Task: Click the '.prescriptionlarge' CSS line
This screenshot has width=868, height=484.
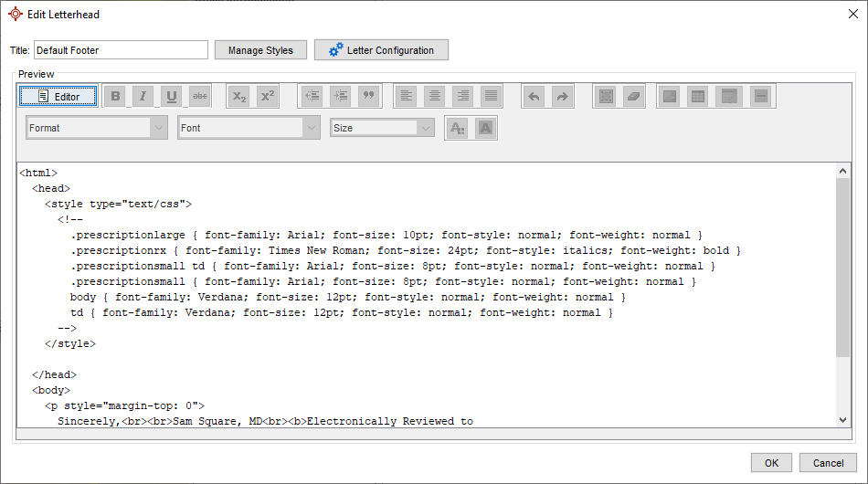Action: [x=386, y=235]
